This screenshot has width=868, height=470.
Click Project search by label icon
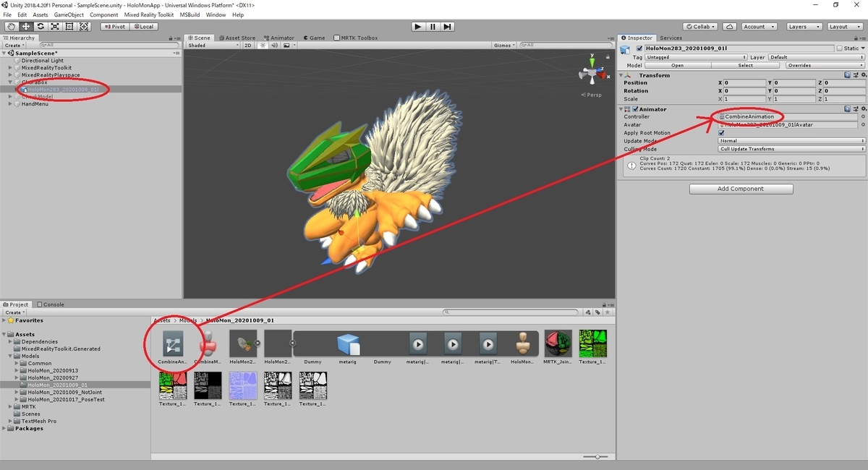point(597,312)
